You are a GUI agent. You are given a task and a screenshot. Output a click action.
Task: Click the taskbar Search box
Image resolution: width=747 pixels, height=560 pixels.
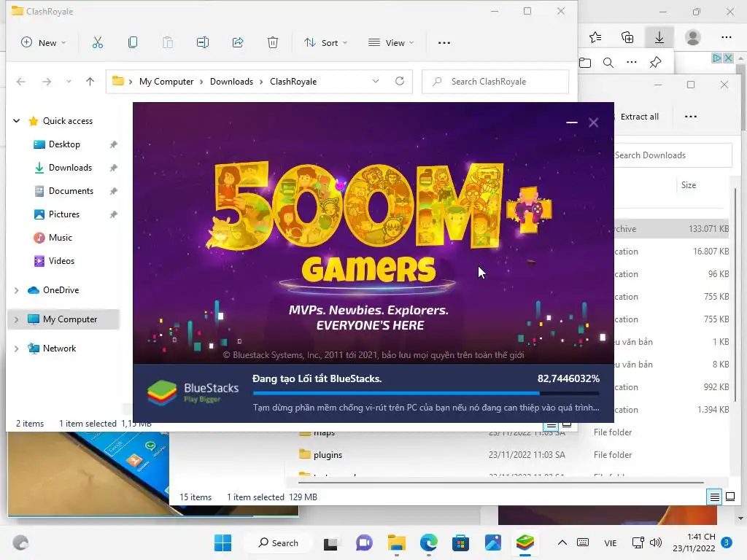278,542
